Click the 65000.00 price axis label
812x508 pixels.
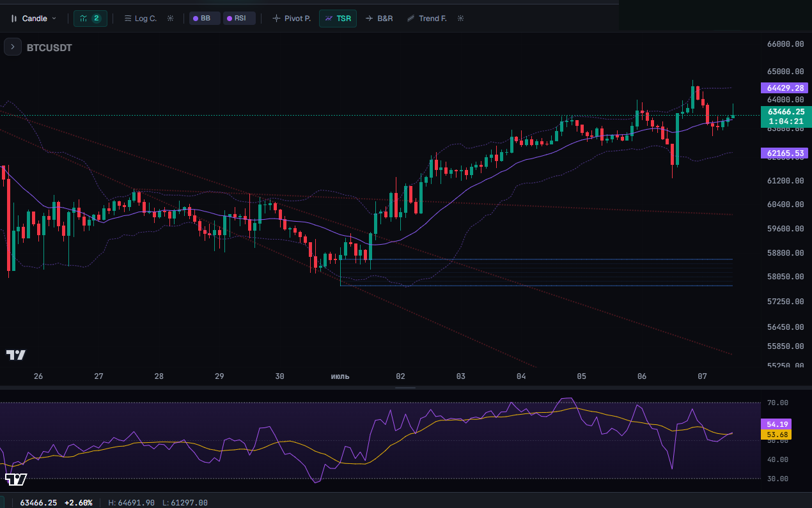tap(785, 72)
